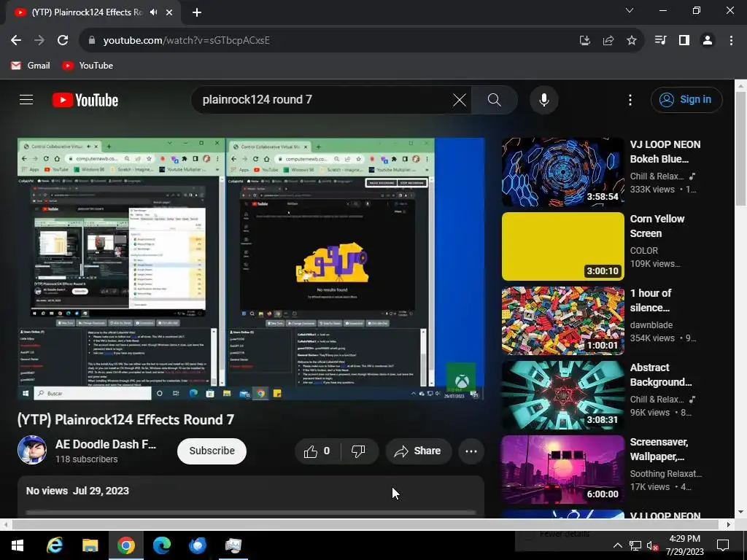Open Abstract Background title link

661,375
